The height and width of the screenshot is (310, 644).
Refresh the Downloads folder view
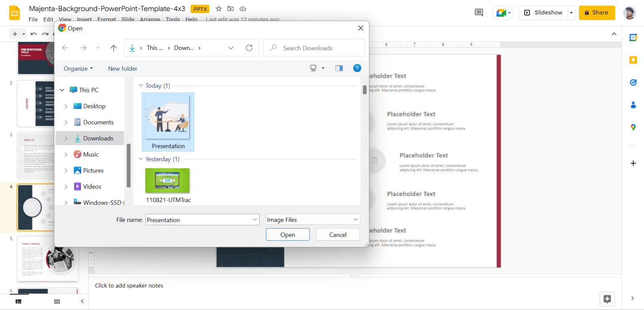[x=249, y=48]
